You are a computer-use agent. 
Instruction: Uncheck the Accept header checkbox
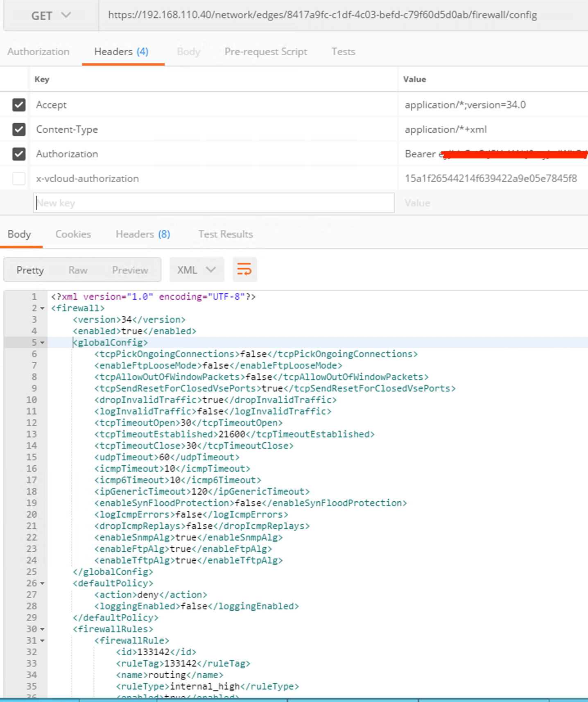coord(19,105)
